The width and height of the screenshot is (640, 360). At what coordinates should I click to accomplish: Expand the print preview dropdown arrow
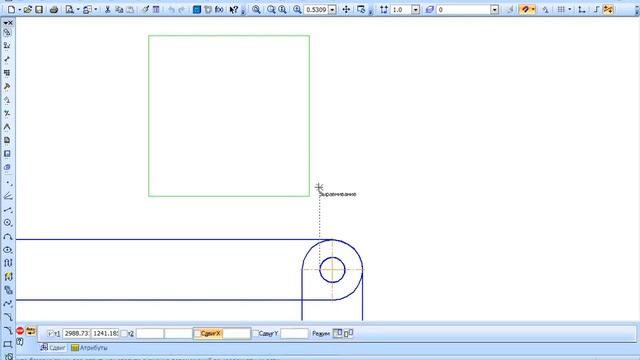(x=78, y=9)
